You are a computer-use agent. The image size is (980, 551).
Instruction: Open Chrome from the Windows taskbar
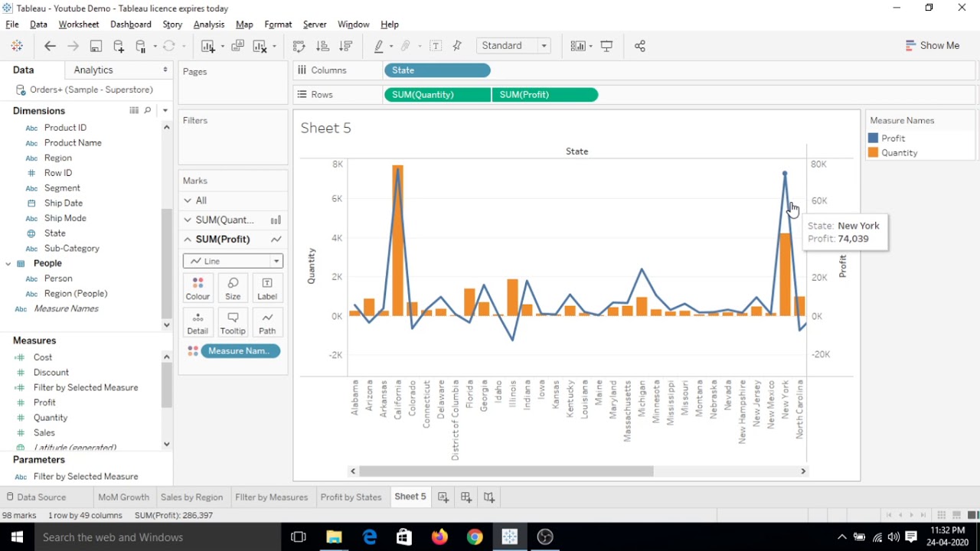pyautogui.click(x=475, y=537)
